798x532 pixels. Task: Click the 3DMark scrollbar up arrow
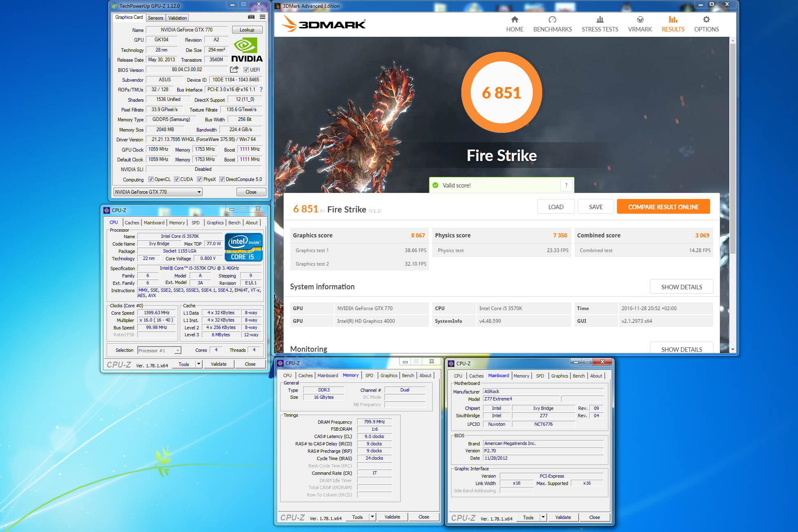[x=733, y=40]
